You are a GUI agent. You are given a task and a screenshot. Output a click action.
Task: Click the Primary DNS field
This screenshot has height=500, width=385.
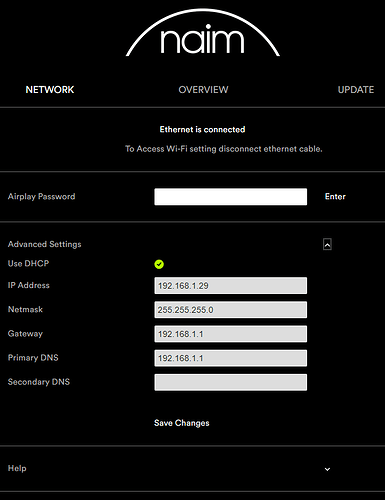(x=231, y=358)
